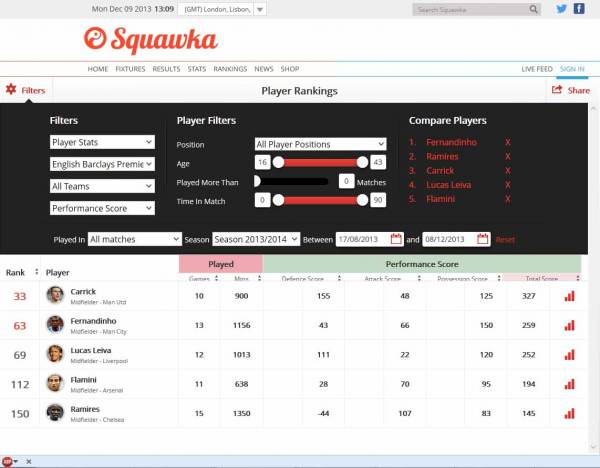Image resolution: width=600 pixels, height=468 pixels.
Task: Click the Share arrow icon
Action: pos(557,90)
